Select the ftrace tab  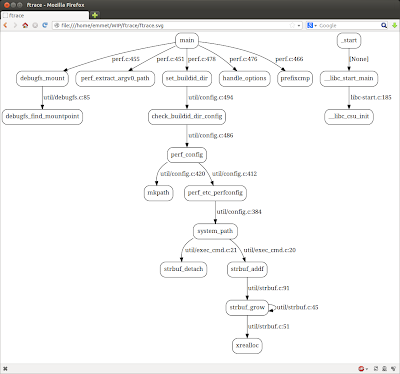45,15
